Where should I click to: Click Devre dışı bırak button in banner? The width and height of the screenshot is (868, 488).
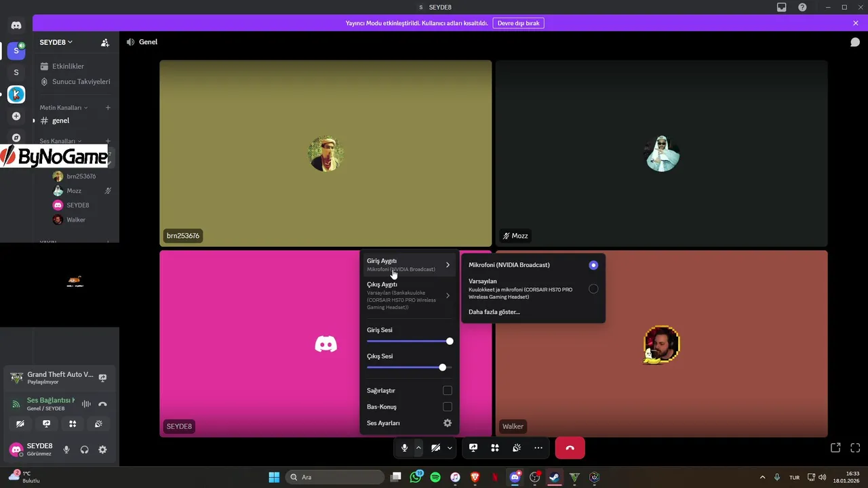point(518,23)
